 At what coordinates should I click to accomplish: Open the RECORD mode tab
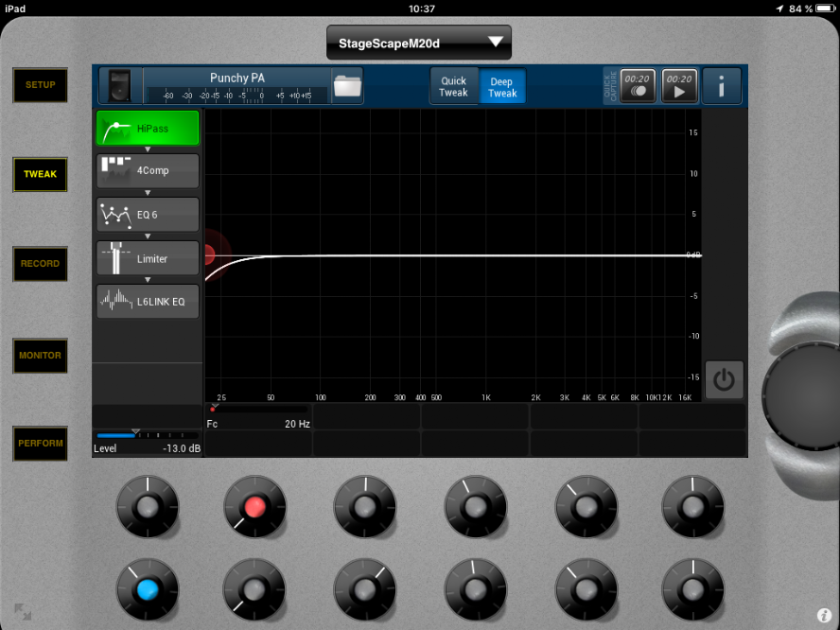[x=40, y=264]
